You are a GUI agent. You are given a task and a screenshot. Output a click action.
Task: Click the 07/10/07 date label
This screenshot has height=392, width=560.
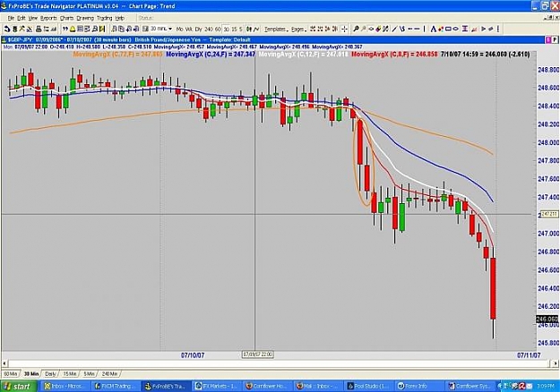click(x=193, y=355)
